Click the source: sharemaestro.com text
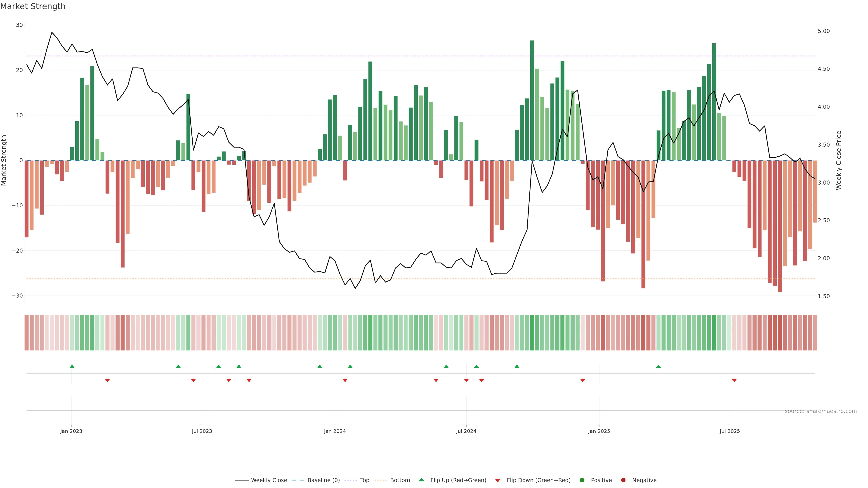The height and width of the screenshot is (488, 868). [x=821, y=411]
